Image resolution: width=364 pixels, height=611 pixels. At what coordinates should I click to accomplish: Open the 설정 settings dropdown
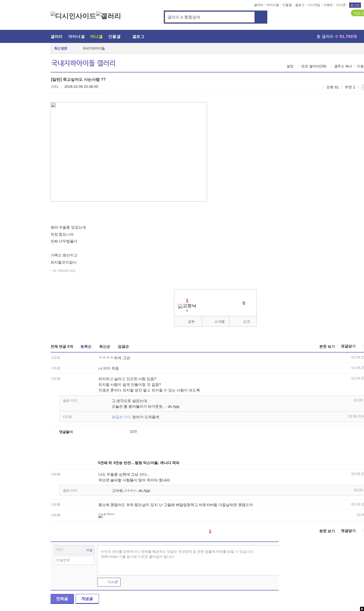[290, 66]
